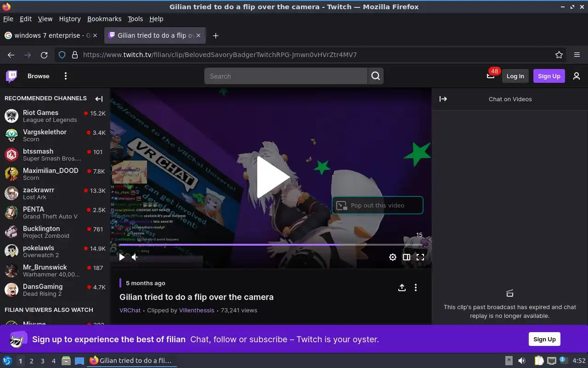
Task: Open the VRChat category link
Action: 130,310
